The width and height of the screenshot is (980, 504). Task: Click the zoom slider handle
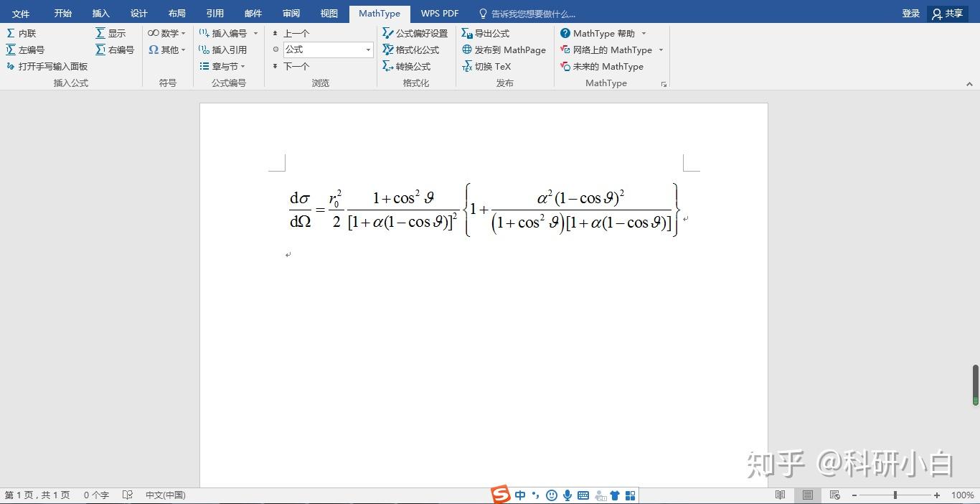pos(895,495)
